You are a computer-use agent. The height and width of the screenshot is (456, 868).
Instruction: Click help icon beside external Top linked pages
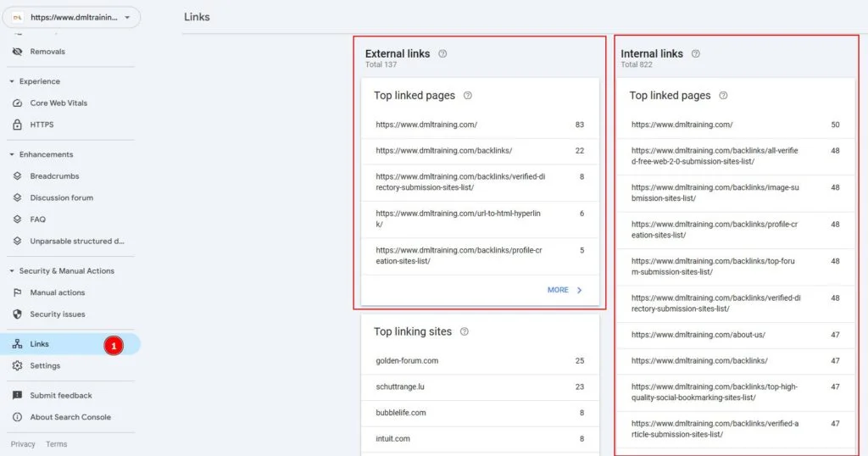[x=468, y=95]
